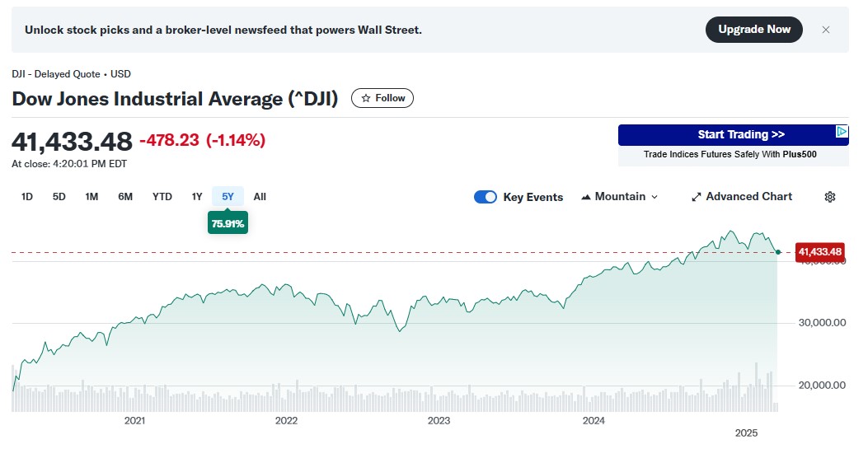Click the green endpoint dot on chart

[x=778, y=251]
